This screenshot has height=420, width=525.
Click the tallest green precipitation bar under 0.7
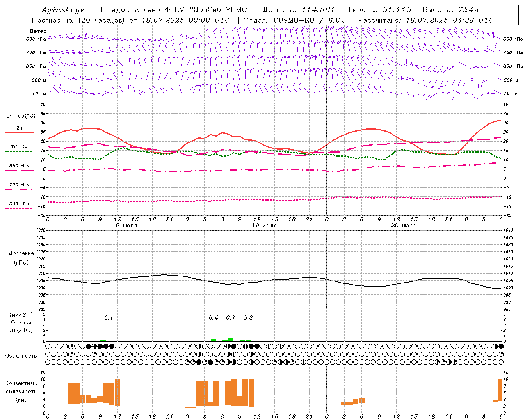point(231,339)
